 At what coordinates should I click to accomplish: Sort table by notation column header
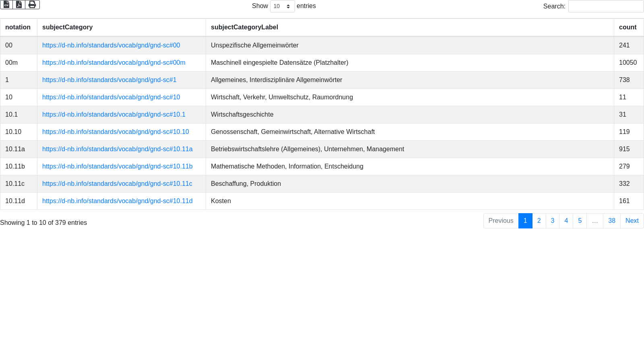tap(18, 27)
